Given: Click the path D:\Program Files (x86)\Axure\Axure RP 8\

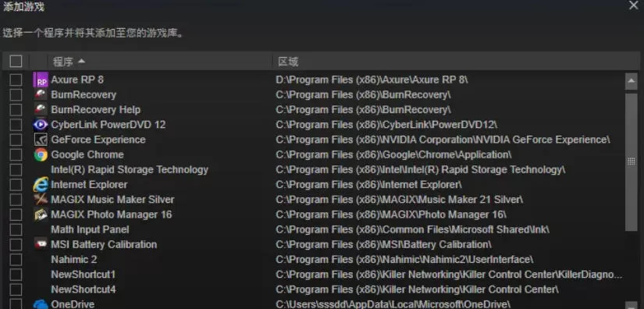Looking at the screenshot, I should [x=372, y=80].
